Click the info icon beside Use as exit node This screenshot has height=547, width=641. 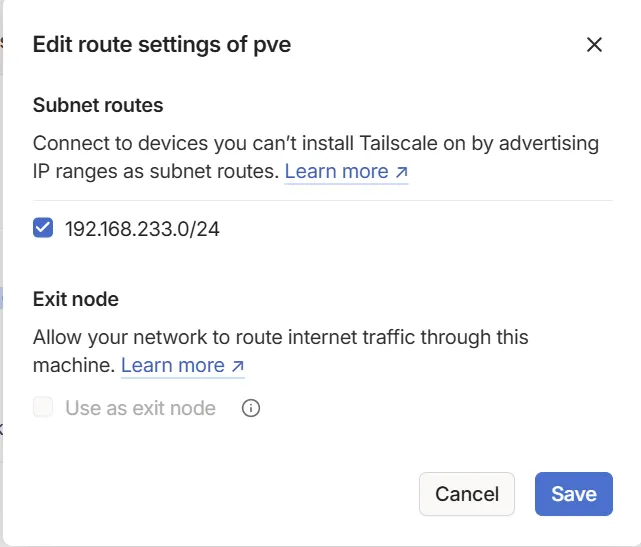coord(251,408)
